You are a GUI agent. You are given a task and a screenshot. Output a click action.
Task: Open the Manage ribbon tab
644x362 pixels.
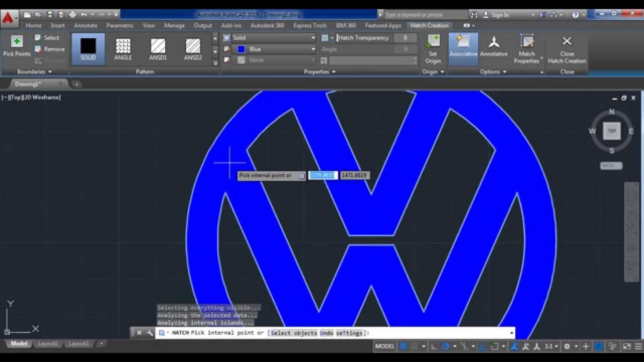(175, 25)
